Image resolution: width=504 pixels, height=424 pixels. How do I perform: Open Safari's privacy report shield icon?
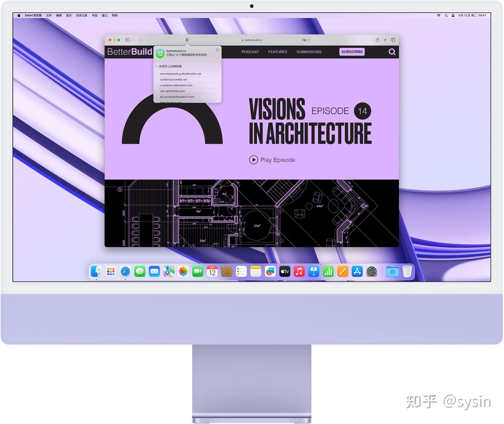[188, 40]
